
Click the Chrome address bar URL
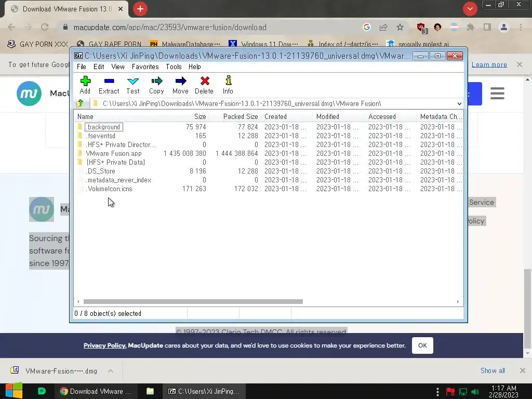click(x=170, y=27)
